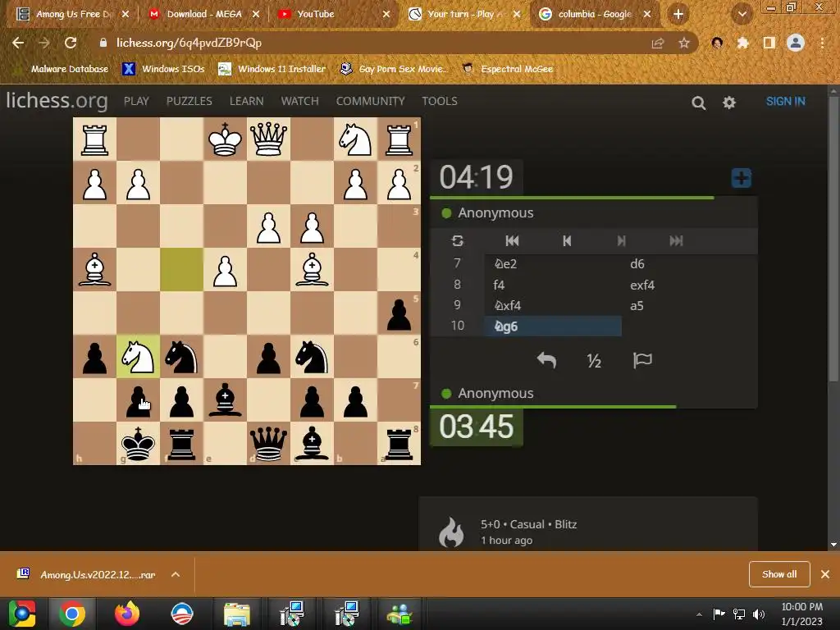Select highlighted move Ng6
The width and height of the screenshot is (840, 630).
553,326
